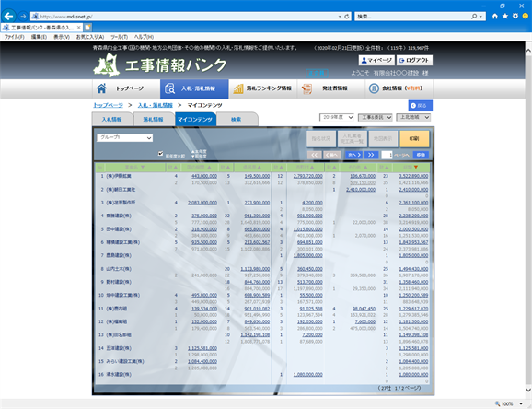The image size is (532, 409).
Task: Open the bid ranking chart icon
Action: point(238,88)
